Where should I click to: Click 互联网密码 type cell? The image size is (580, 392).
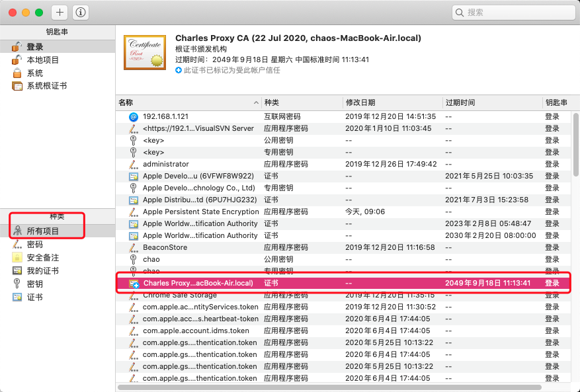[x=282, y=116]
